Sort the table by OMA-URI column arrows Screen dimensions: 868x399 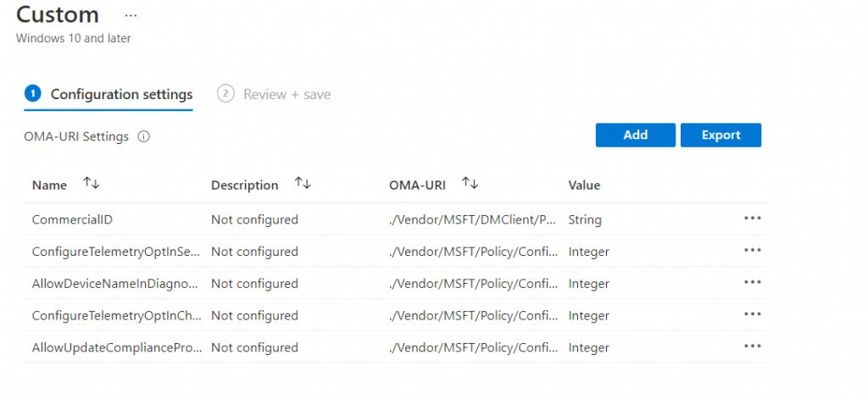click(x=470, y=183)
